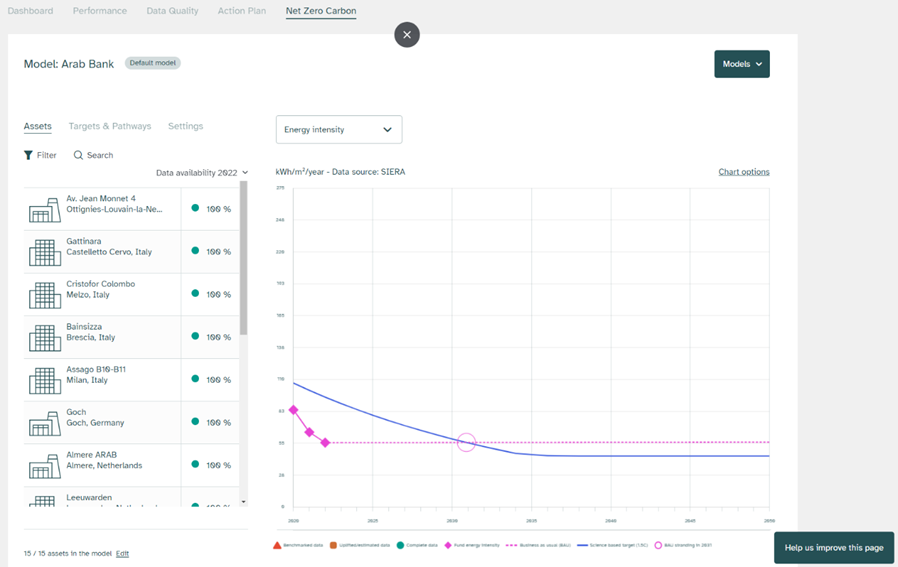Click the Bainsizza building icon

coord(44,338)
